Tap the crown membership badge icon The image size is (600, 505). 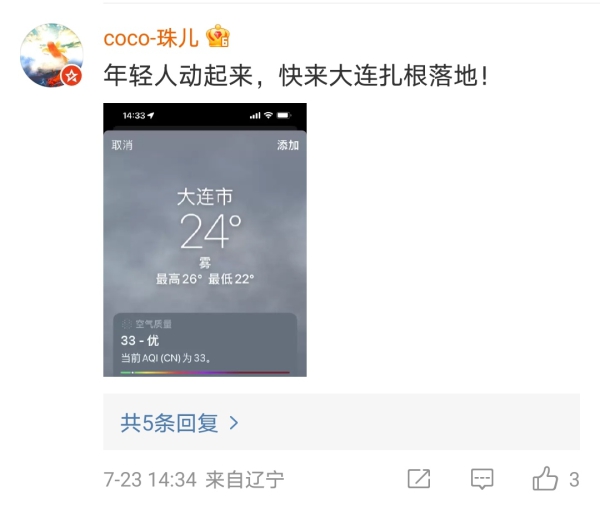218,36
